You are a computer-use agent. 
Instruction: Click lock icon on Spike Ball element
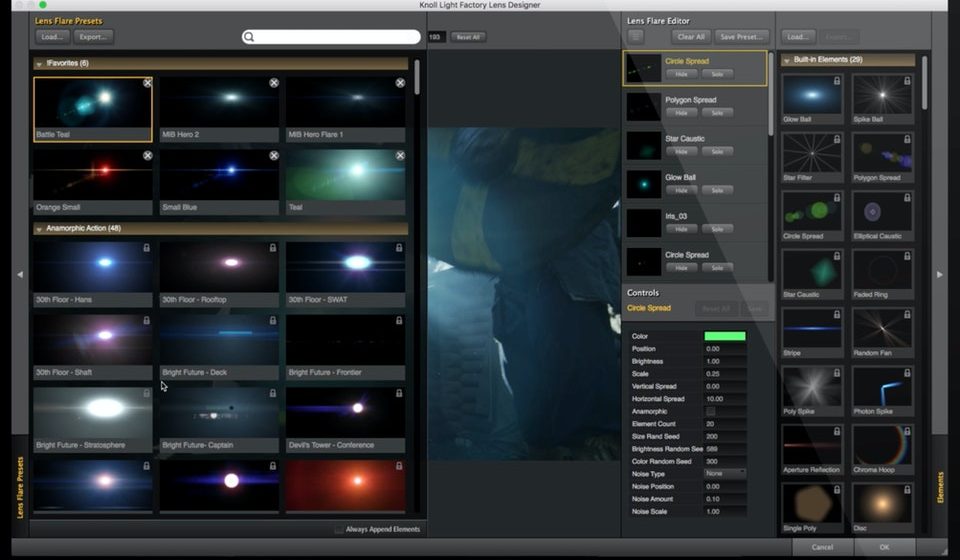[x=907, y=81]
